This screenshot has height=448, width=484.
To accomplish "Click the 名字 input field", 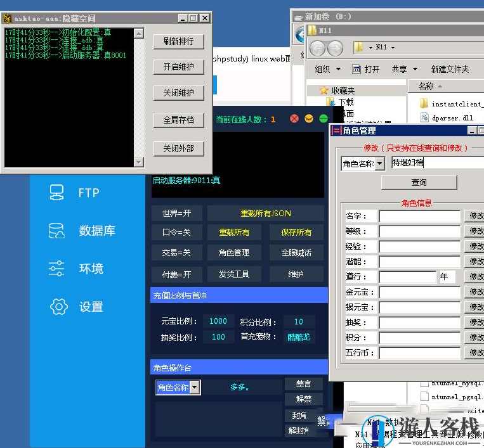I will pos(419,216).
